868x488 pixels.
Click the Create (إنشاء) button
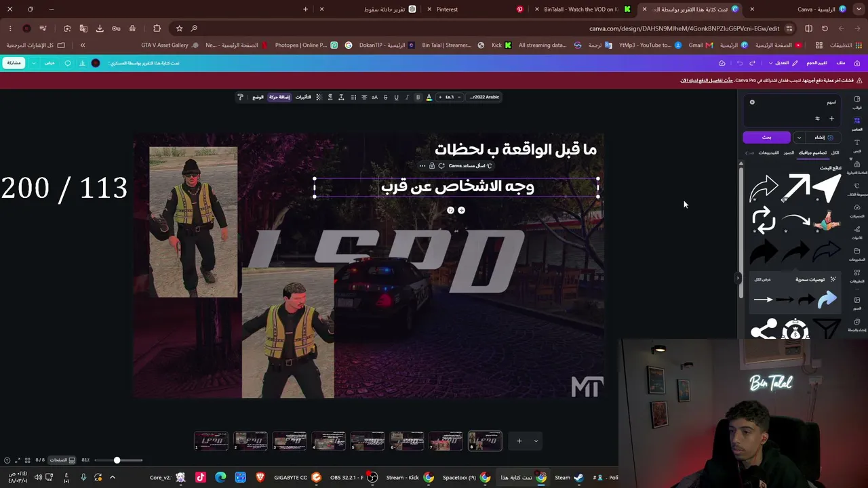click(823, 138)
